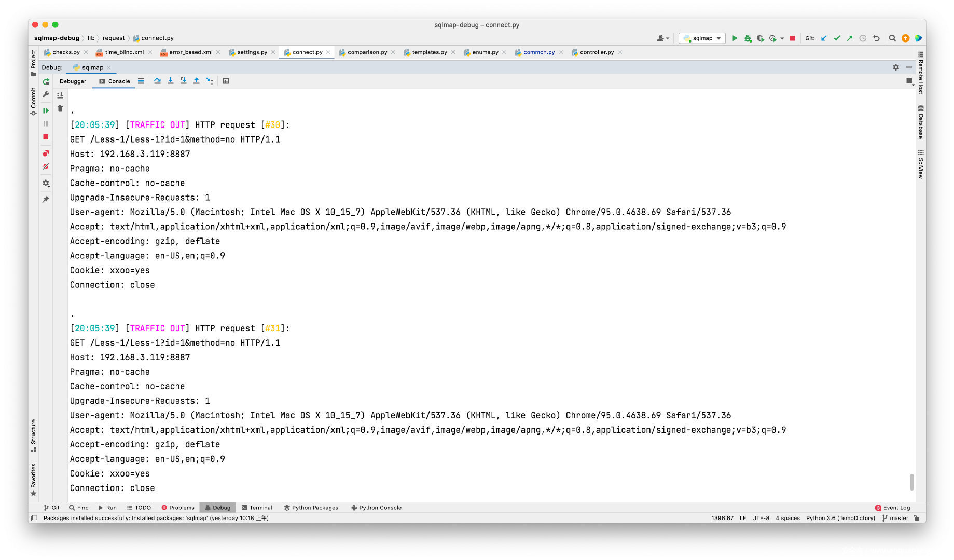This screenshot has width=954, height=560.
Task: Open the Structure tool window
Action: pyautogui.click(x=34, y=435)
